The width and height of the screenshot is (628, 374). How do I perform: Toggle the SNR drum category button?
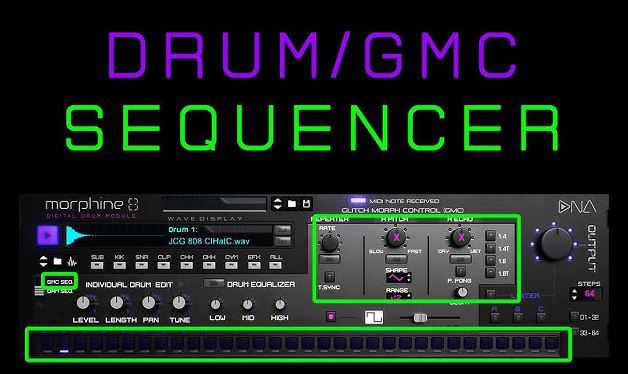point(142,265)
